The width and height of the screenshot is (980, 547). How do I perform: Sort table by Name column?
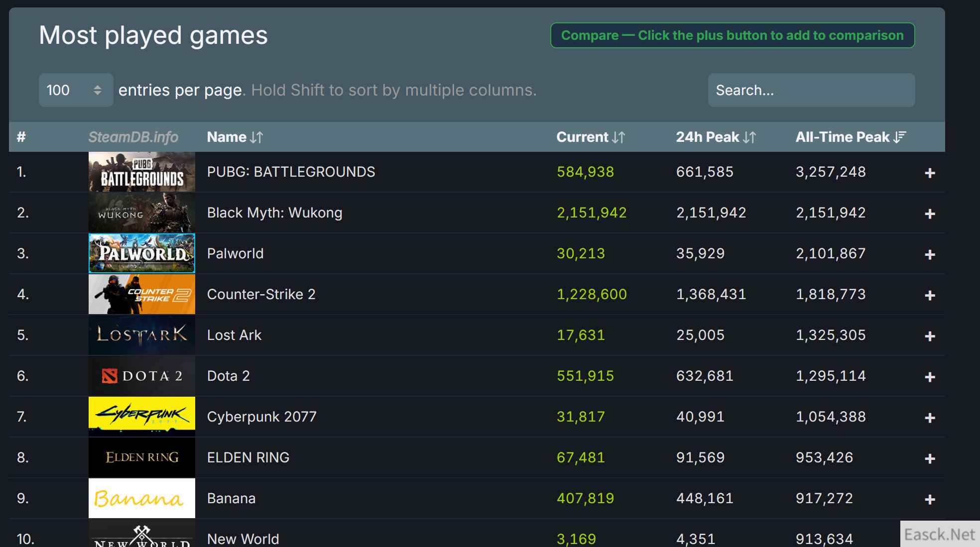235,137
